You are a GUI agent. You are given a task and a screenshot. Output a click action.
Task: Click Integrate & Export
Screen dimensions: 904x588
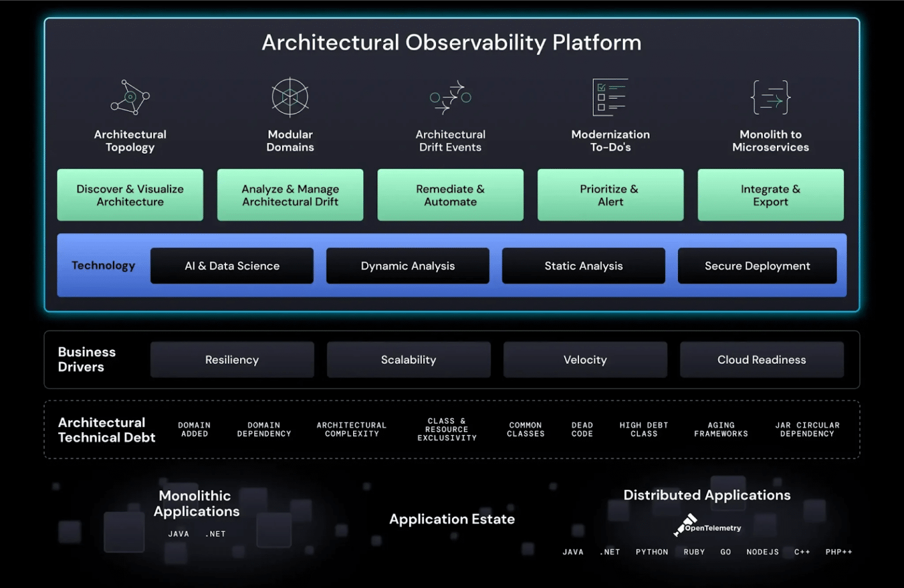tap(770, 195)
